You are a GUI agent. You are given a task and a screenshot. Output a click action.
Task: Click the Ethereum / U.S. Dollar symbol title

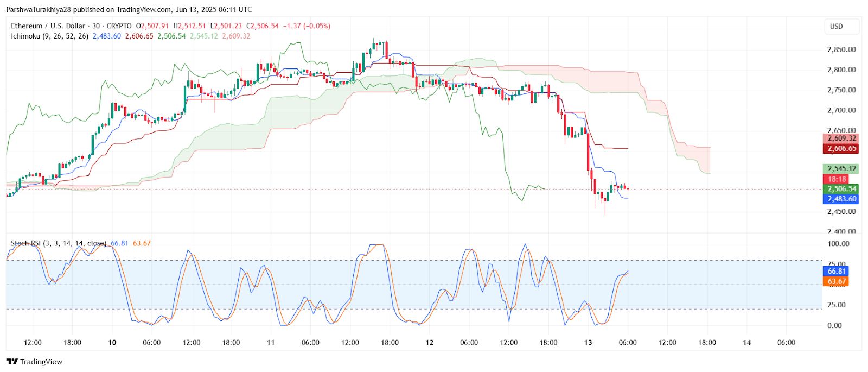point(48,26)
